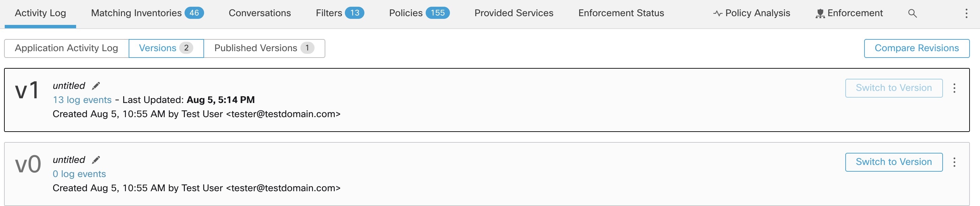Image resolution: width=980 pixels, height=206 pixels.
Task: Open Provided Services tab
Action: (x=514, y=13)
